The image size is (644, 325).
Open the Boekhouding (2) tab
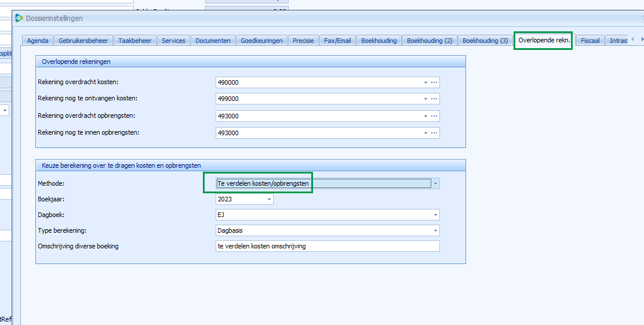click(429, 41)
